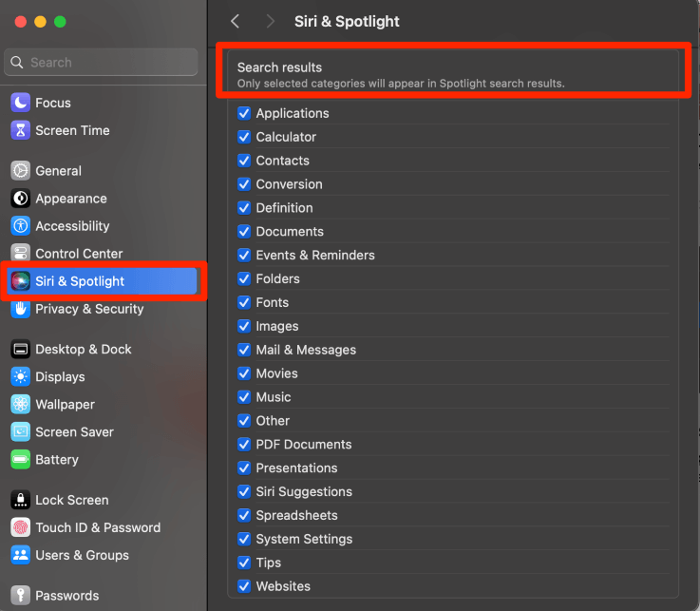Screen dimensions: 700x611
Task: Select Users & Groups in sidebar
Action: tap(82, 555)
